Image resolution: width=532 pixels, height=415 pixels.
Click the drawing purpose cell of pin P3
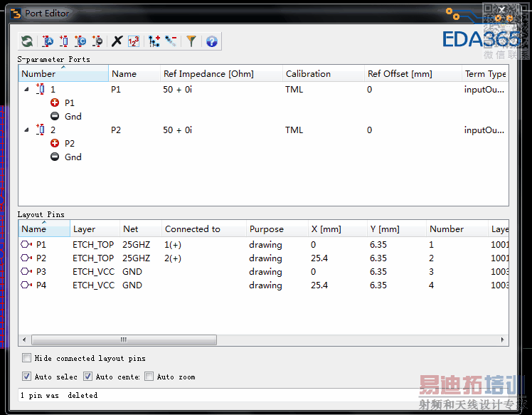click(266, 272)
